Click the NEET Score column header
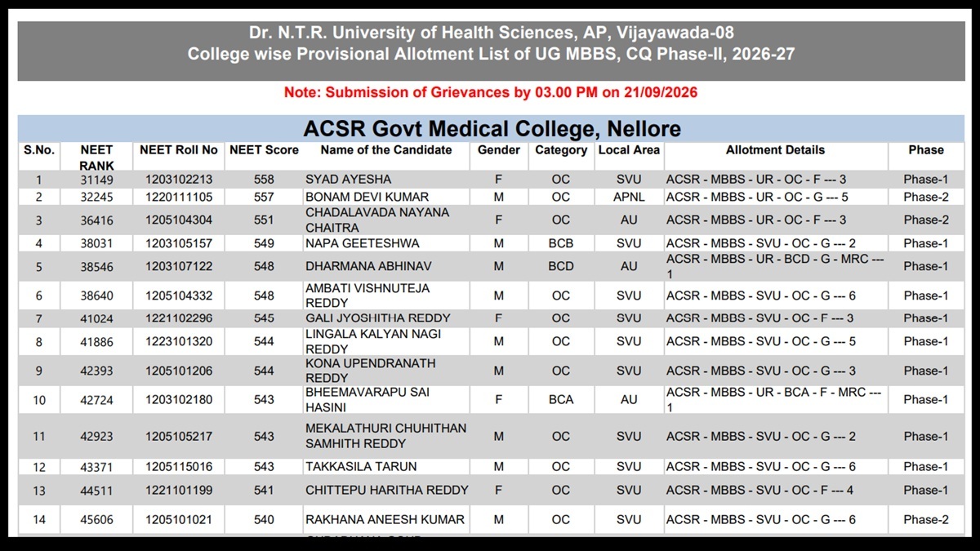This screenshot has height=551, width=980. pyautogui.click(x=264, y=150)
